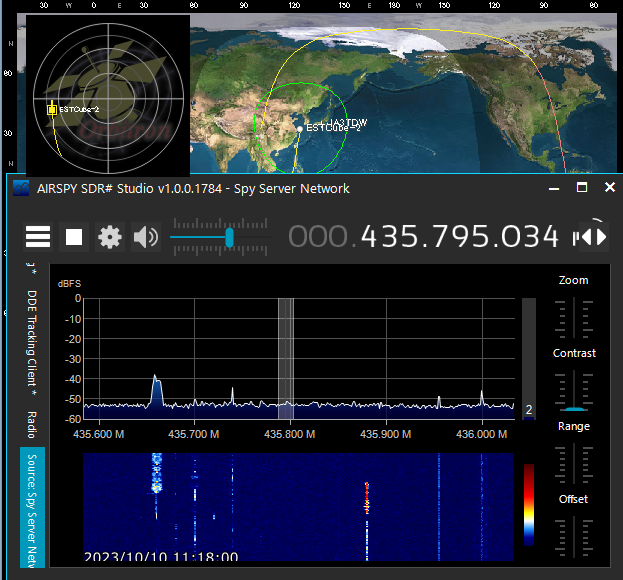Open the Radio side panel tab

point(32,425)
